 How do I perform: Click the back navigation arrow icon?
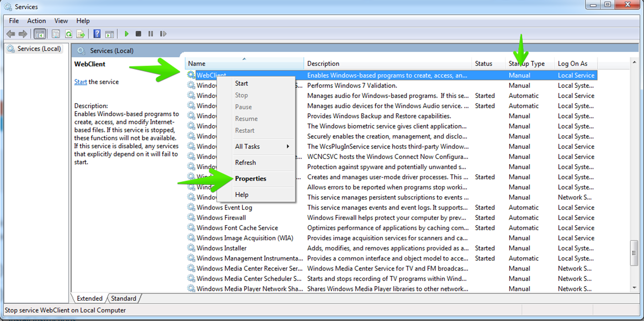(x=10, y=34)
